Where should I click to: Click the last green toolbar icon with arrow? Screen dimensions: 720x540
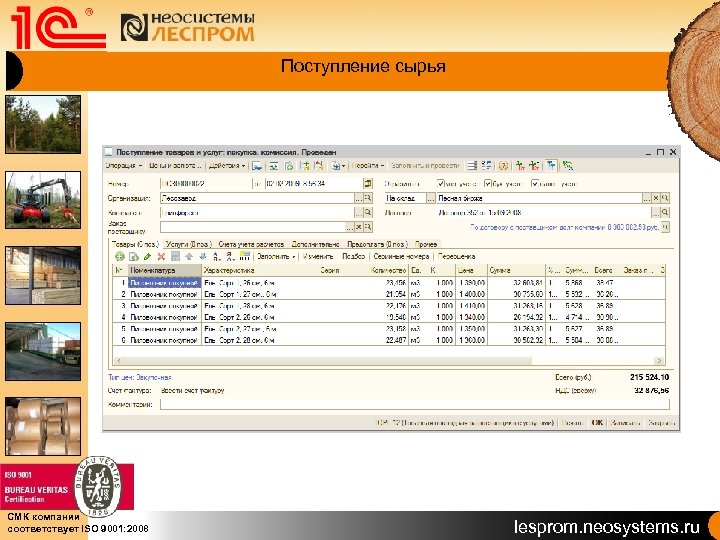coord(568,166)
